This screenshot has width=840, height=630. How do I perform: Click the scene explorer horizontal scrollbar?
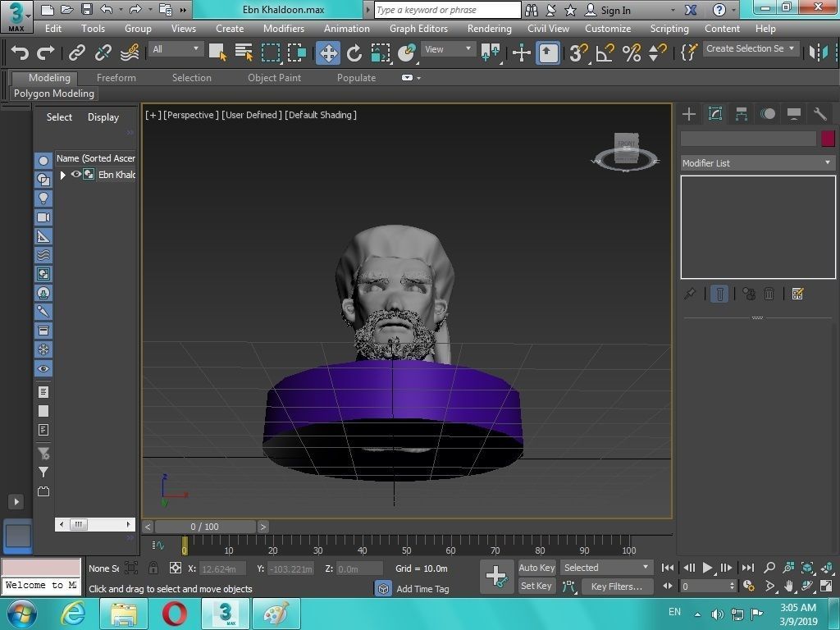tap(95, 524)
